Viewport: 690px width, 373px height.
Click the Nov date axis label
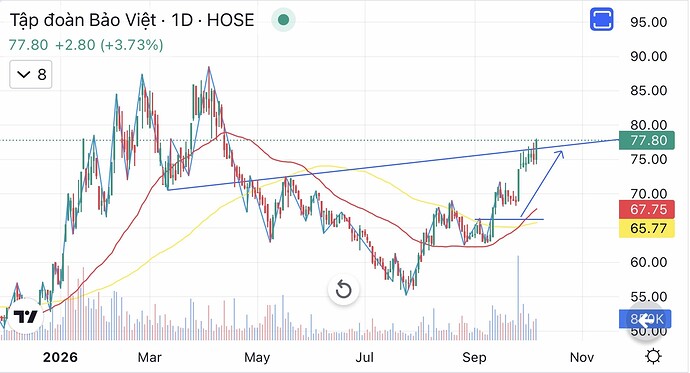tap(582, 357)
